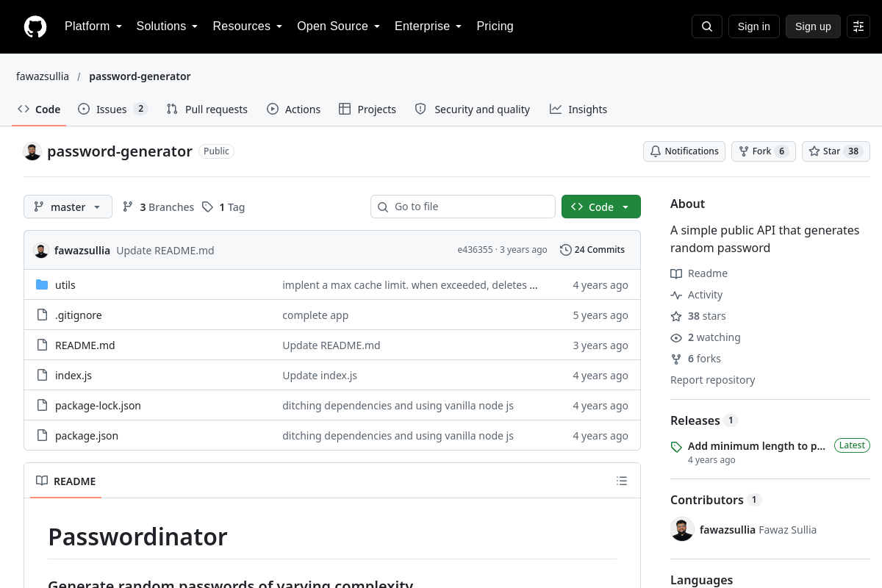Star the repository with Star button
Screen dimensions: 882x588
pos(836,151)
